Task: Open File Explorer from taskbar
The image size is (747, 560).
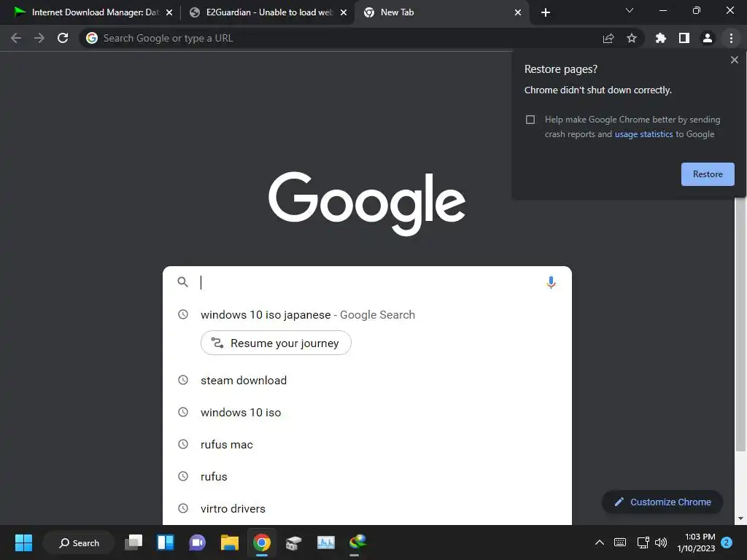Action: (x=230, y=542)
